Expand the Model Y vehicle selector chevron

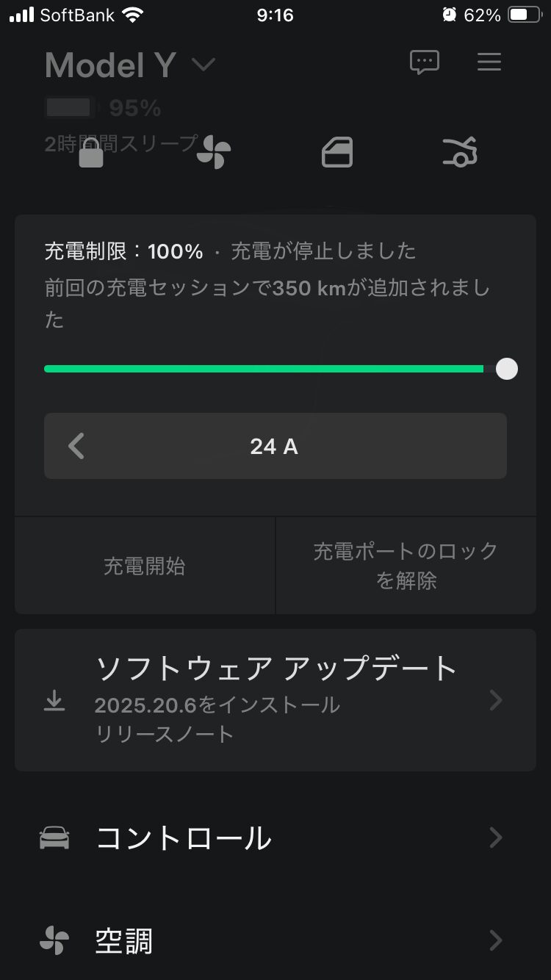tap(204, 65)
